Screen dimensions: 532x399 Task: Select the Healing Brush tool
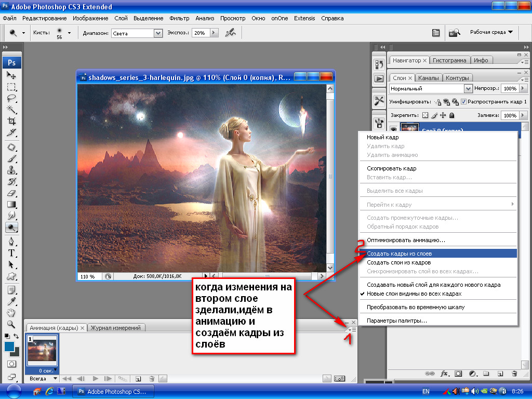(x=11, y=147)
